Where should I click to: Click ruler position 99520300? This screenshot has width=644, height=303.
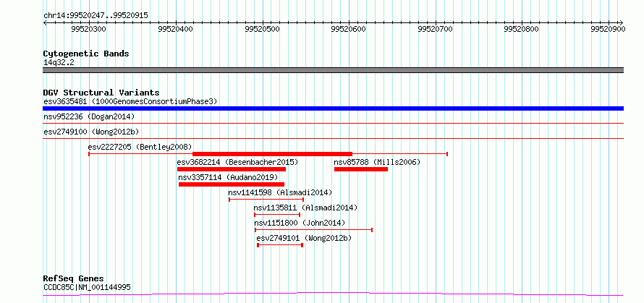tap(89, 29)
